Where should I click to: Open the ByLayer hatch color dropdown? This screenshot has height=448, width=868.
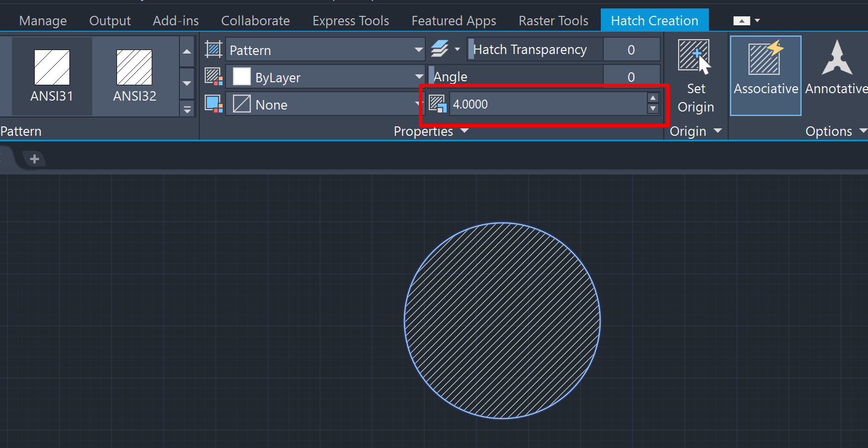pyautogui.click(x=419, y=77)
